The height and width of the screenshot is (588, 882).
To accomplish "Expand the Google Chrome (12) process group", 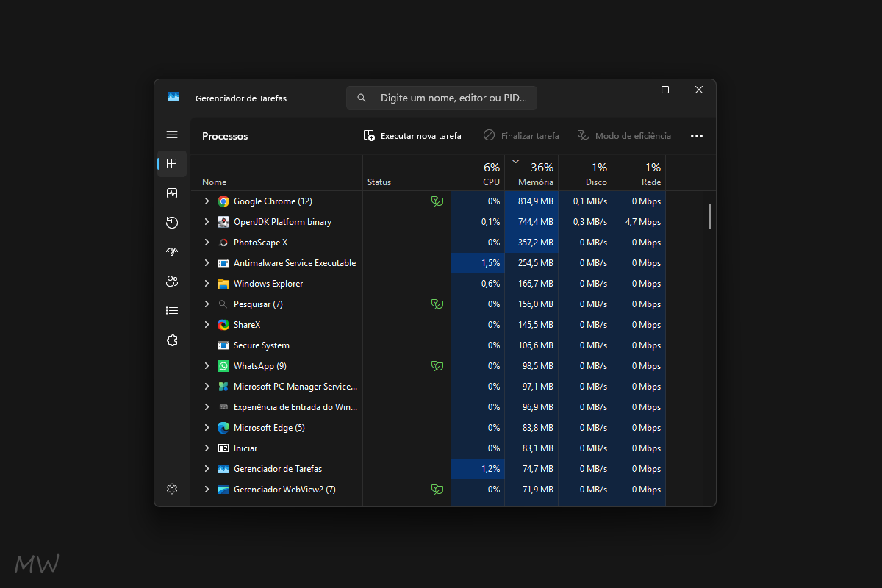I will pos(207,201).
